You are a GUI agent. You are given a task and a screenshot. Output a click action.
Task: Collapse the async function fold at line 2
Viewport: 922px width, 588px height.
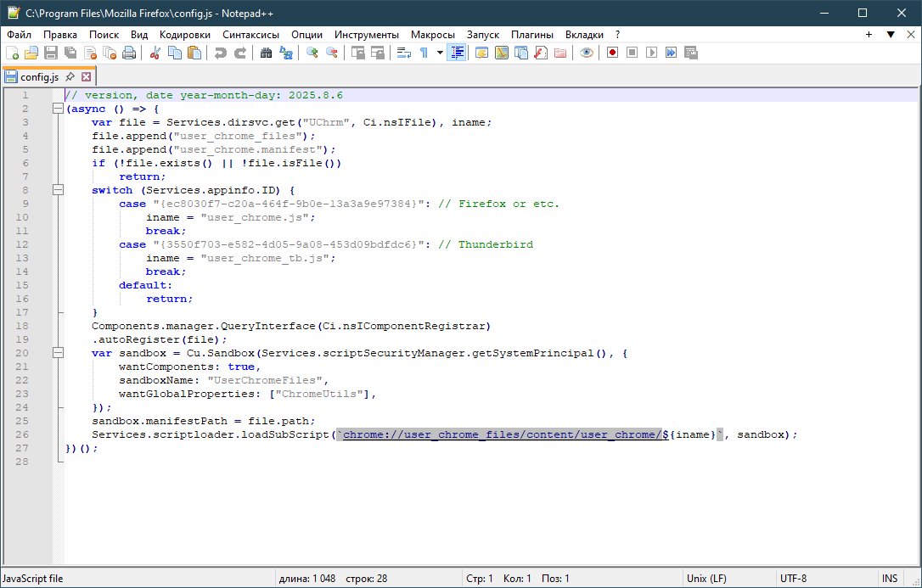(x=58, y=109)
